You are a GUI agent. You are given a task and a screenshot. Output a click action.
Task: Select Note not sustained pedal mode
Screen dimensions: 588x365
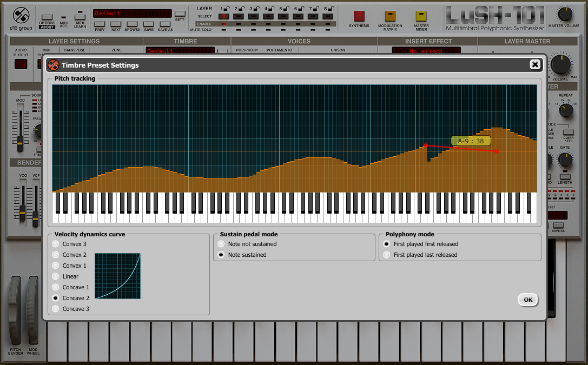pyautogui.click(x=221, y=244)
